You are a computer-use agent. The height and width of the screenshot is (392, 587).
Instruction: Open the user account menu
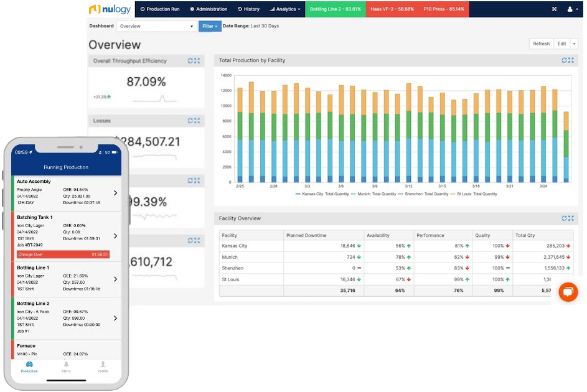(x=571, y=9)
